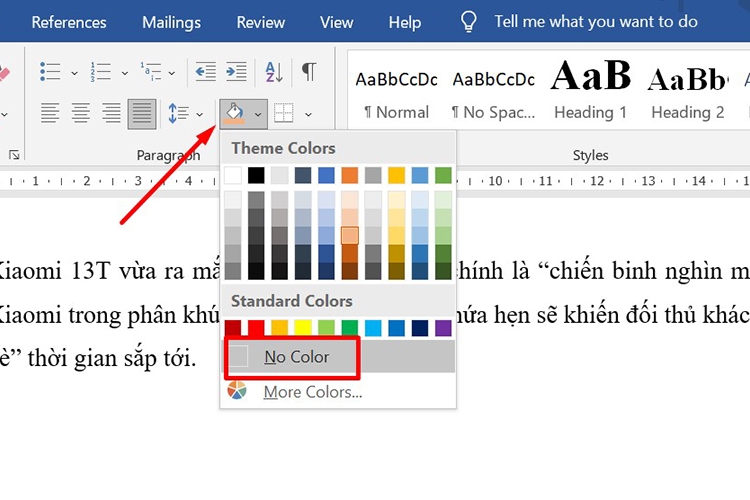The height and width of the screenshot is (500, 750).
Task: Open More Colors dialog
Action: tap(339, 392)
